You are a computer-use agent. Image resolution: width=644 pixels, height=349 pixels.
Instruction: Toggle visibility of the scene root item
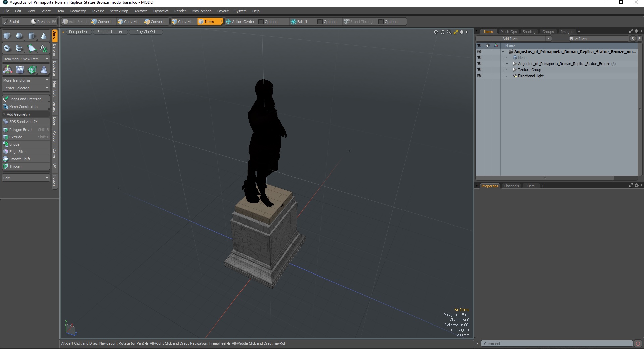point(479,52)
